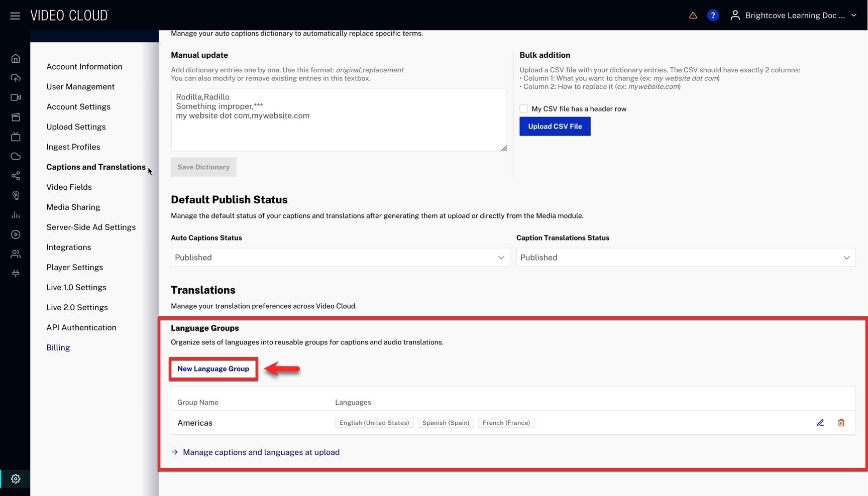The image size is (868, 496).
Task: Click the New Language Group button
Action: coord(213,369)
